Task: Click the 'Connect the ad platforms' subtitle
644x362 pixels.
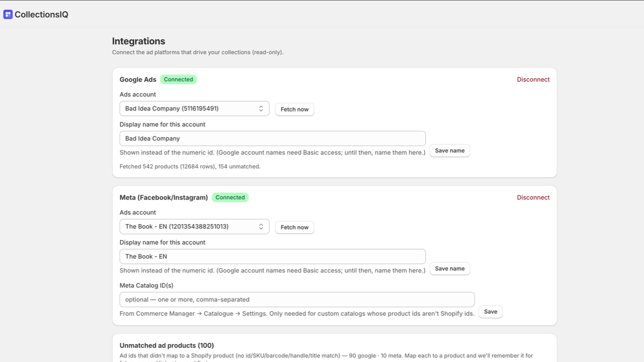Action: (198, 52)
